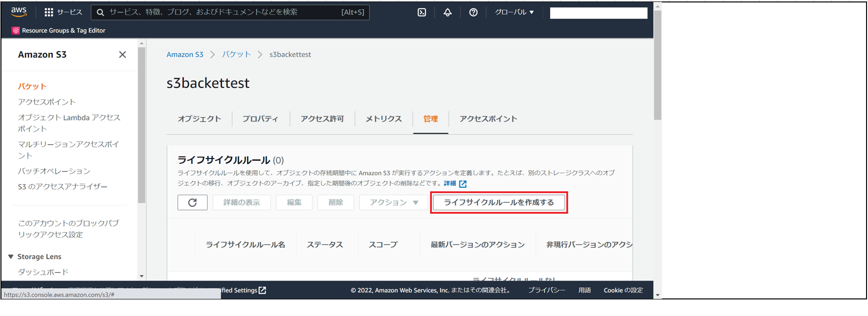Switch to the プロパティ tab
Image resolution: width=868 pixels, height=316 pixels.
pyautogui.click(x=260, y=118)
